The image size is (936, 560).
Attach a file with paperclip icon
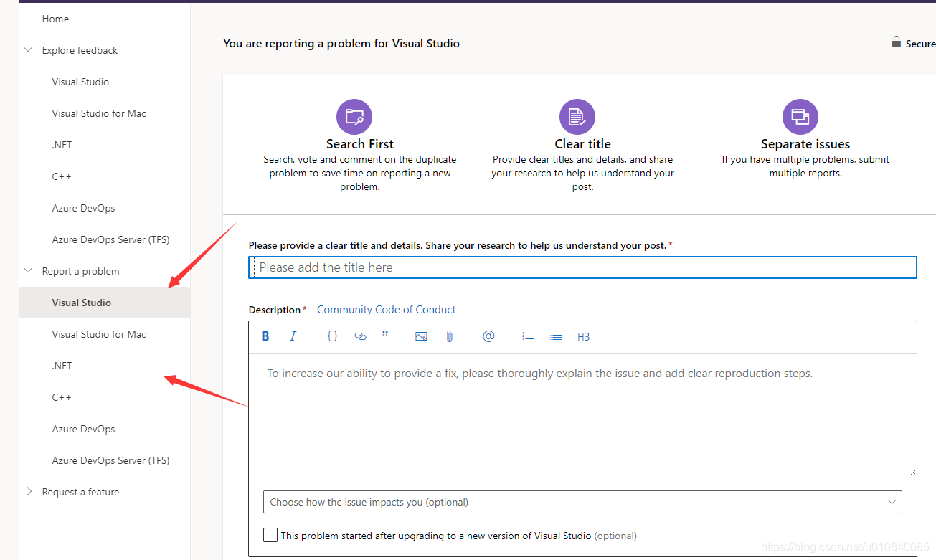tap(450, 336)
